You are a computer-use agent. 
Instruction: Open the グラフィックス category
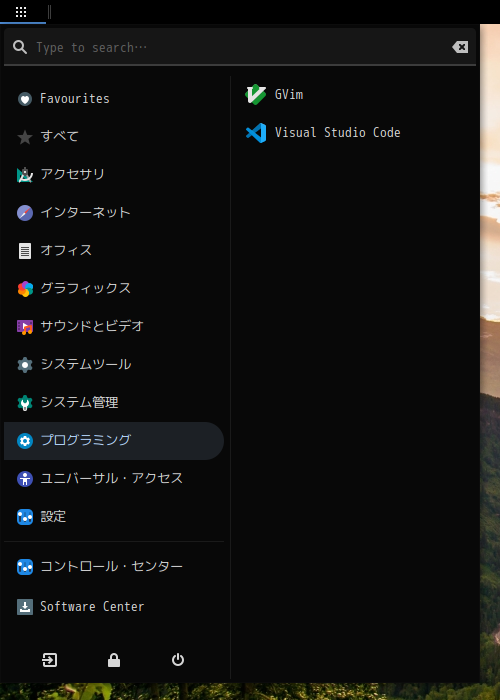tap(114, 288)
